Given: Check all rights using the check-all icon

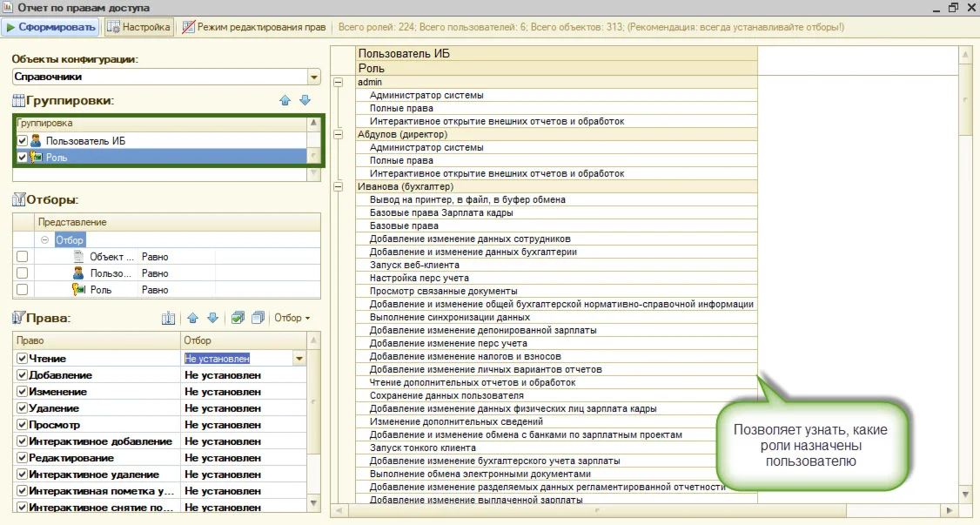Looking at the screenshot, I should point(238,319).
